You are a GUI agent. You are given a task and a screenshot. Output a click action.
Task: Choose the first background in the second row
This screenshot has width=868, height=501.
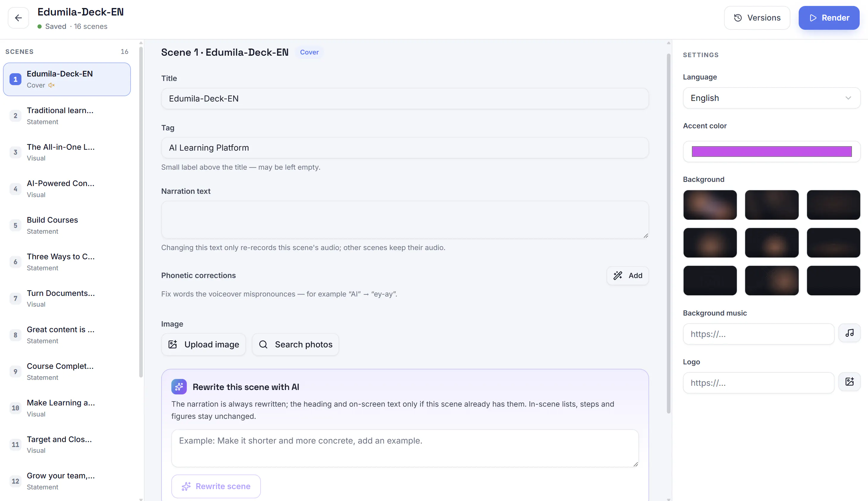tap(710, 243)
